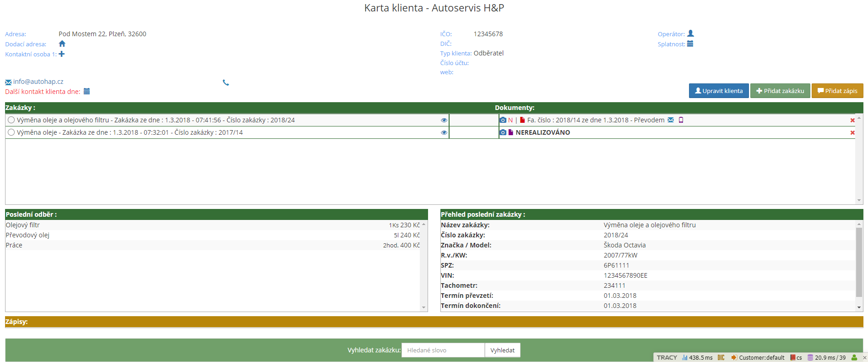868x362 pixels.
Task: Click the purple document icon beside NEREALIZOVÁNO
Action: pos(511,132)
